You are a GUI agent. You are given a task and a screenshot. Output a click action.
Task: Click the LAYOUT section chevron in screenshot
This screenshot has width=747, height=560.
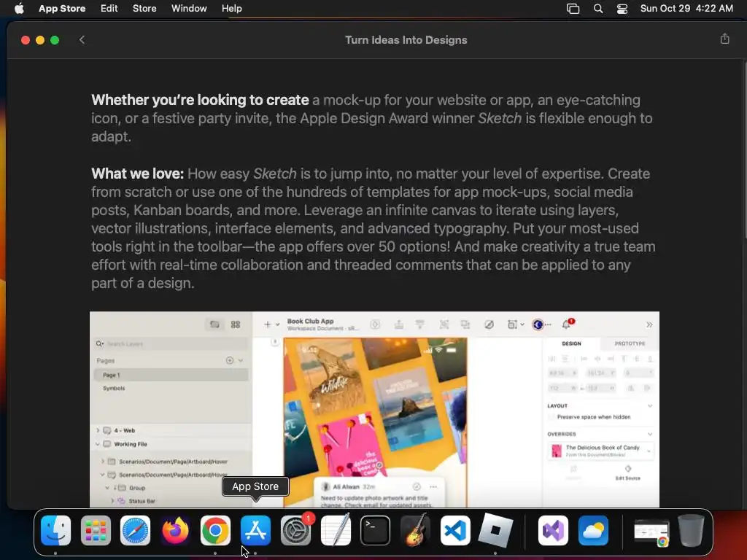(650, 405)
